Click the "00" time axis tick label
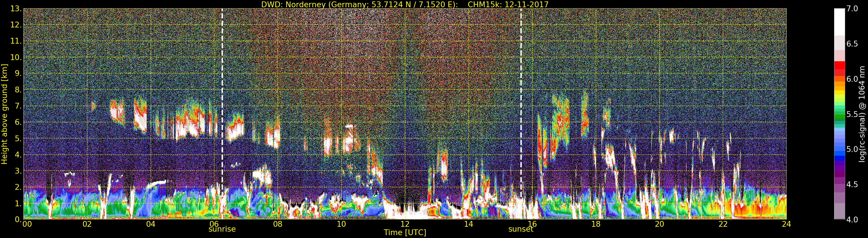The width and height of the screenshot is (868, 238). 27,224
